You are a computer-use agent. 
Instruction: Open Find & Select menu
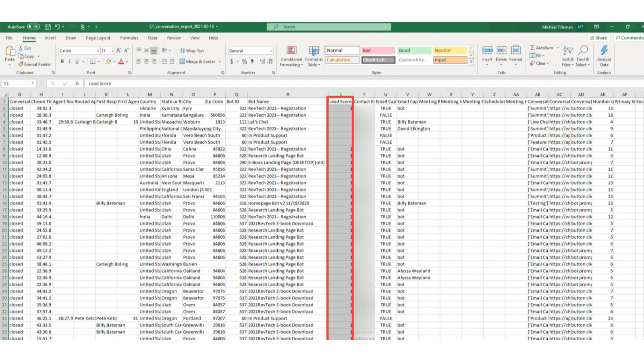pos(583,56)
